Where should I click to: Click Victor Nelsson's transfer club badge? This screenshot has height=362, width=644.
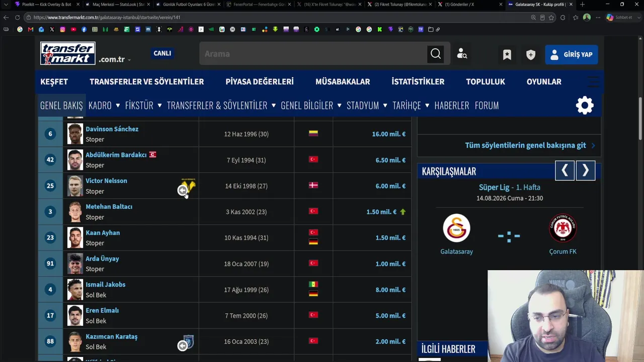pos(189,185)
